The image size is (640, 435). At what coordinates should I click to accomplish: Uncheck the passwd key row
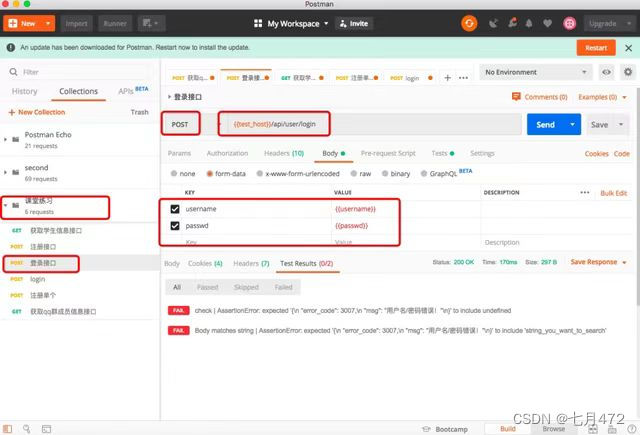click(175, 226)
